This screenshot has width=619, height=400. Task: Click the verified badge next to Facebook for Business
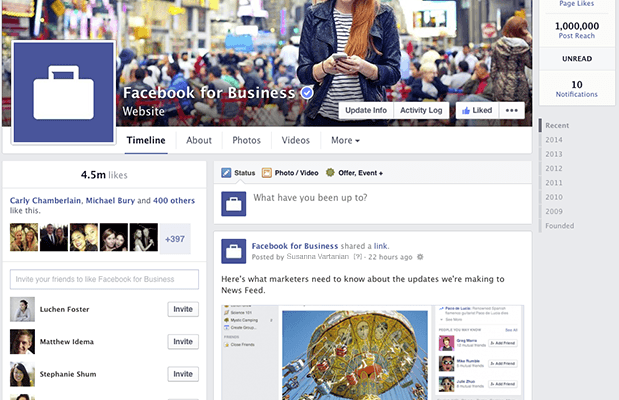point(307,93)
